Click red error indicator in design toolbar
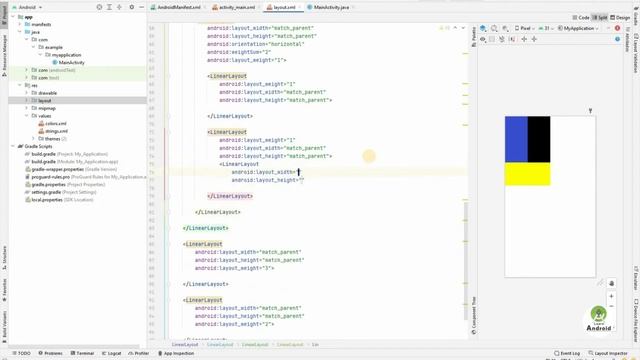The height and width of the screenshot is (360, 640). pyautogui.click(x=618, y=28)
